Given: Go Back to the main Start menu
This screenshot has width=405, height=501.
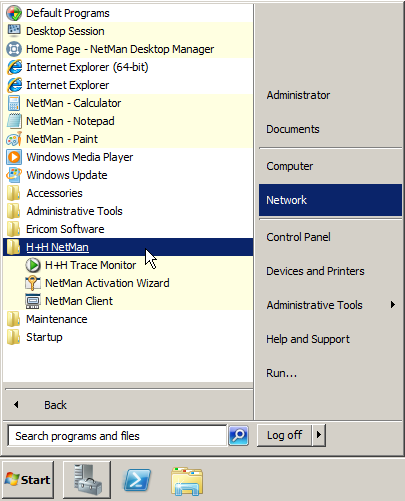Looking at the screenshot, I should 128,405.
